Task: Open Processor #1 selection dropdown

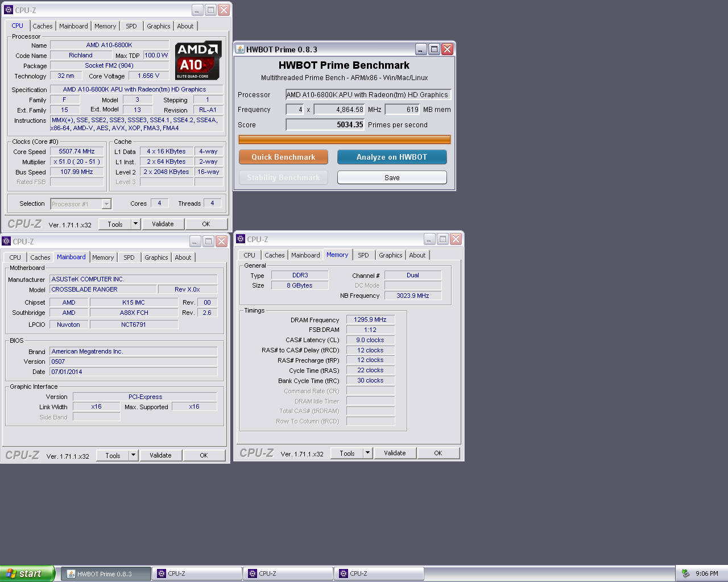Action: coord(106,204)
